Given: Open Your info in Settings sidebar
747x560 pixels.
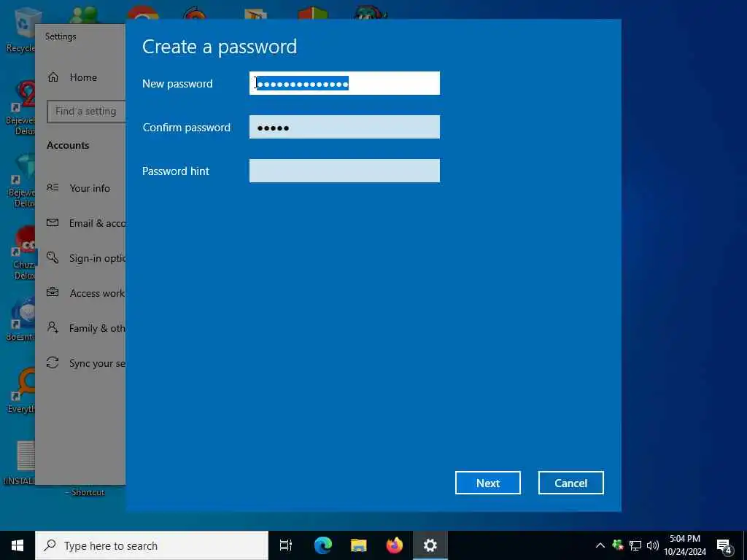Looking at the screenshot, I should [90, 188].
